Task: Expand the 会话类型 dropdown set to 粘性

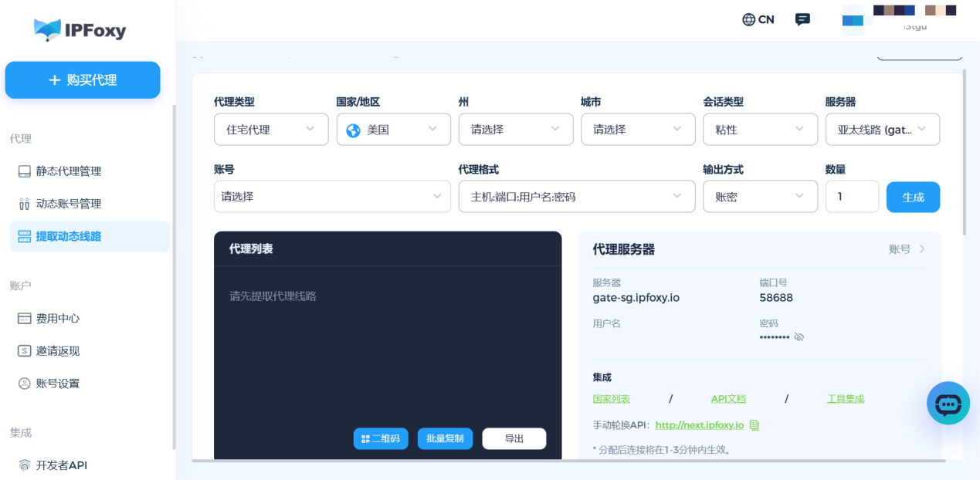Action: (x=760, y=130)
